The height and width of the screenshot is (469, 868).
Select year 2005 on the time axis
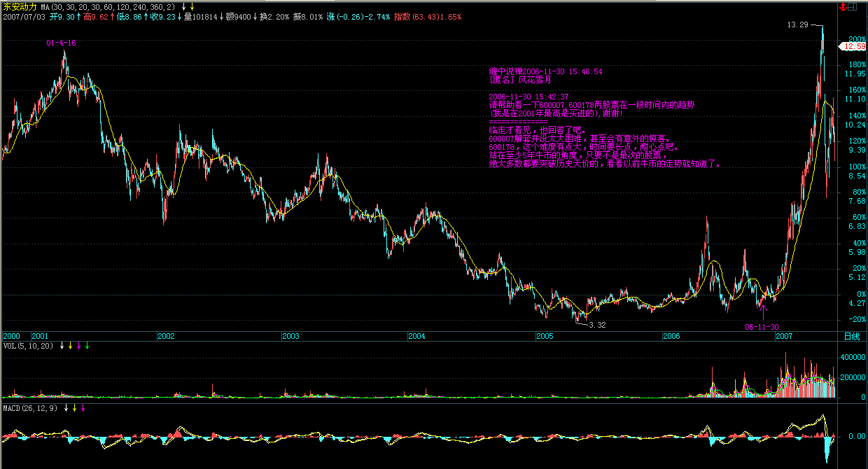coord(545,337)
